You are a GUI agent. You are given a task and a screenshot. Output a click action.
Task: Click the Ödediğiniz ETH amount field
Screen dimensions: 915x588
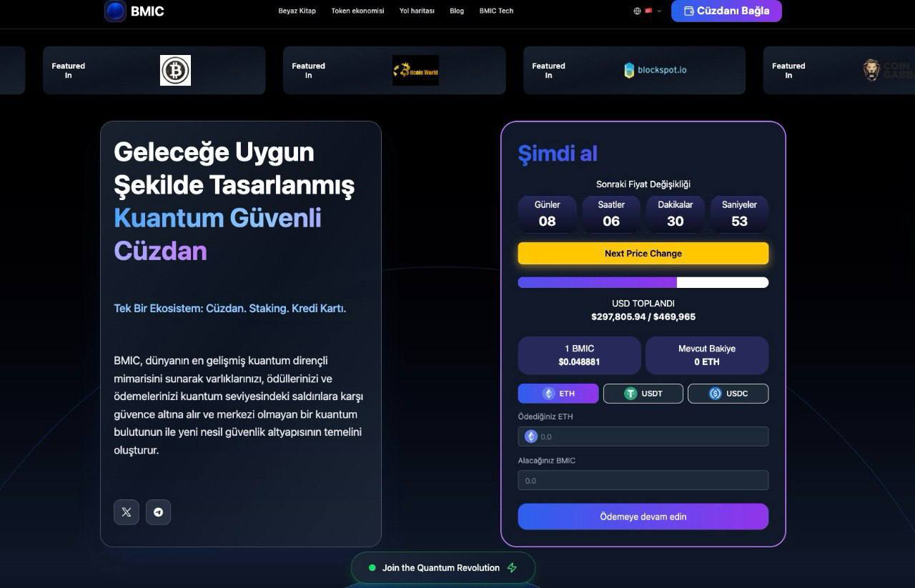(x=643, y=436)
